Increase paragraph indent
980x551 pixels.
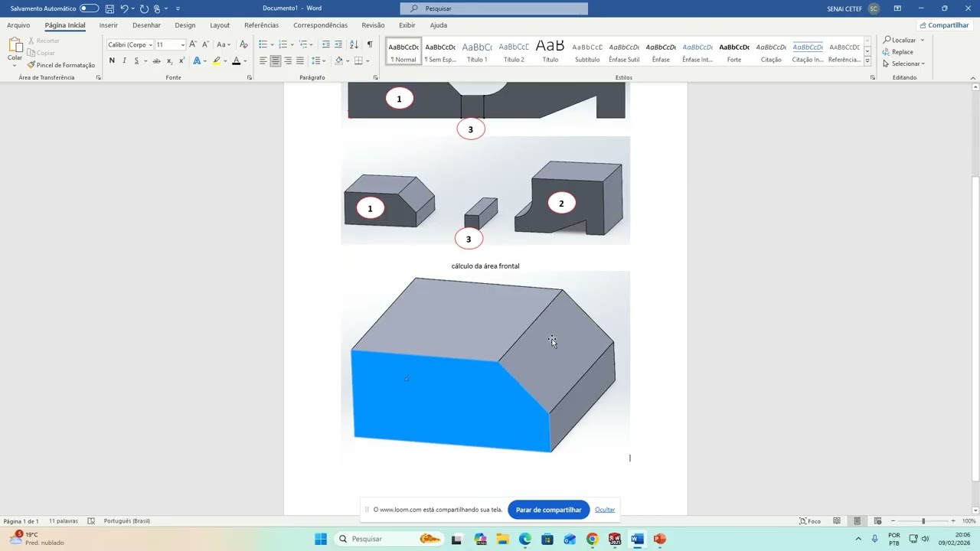(338, 44)
